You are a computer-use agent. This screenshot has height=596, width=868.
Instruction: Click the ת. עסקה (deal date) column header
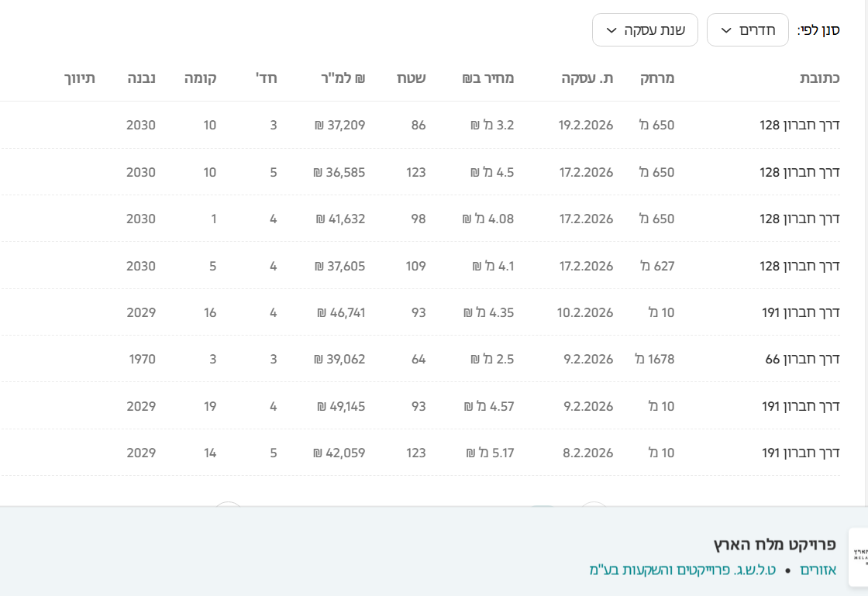click(x=587, y=78)
